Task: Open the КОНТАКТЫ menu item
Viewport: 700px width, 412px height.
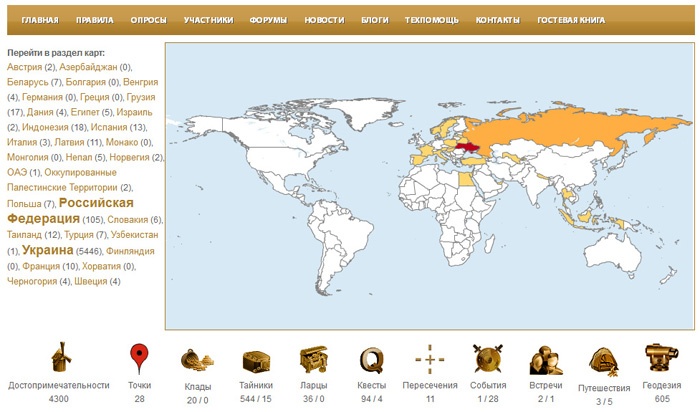Action: click(x=498, y=20)
